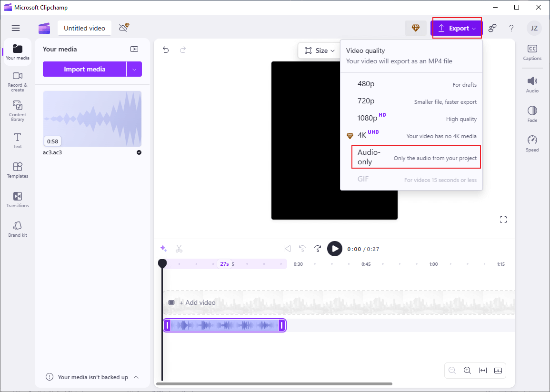Image resolution: width=550 pixels, height=392 pixels.
Task: Zoom out of the timeline
Action: pos(452,371)
